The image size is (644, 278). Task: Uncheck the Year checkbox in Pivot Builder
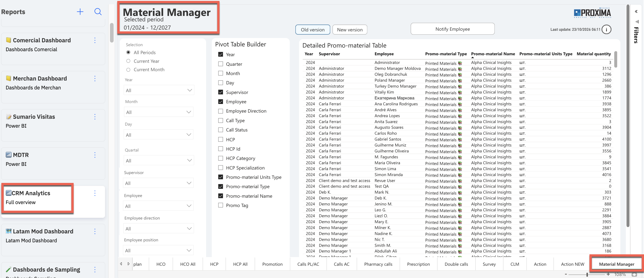(220, 54)
